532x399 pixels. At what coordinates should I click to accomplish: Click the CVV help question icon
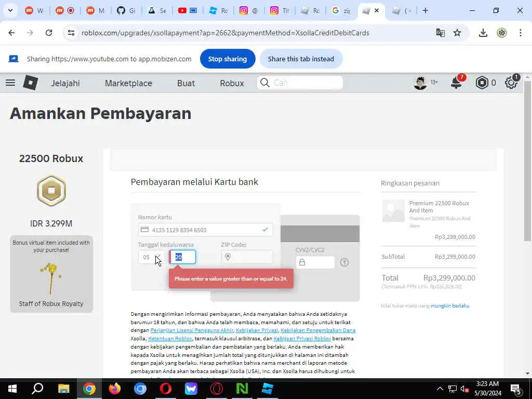click(x=344, y=262)
